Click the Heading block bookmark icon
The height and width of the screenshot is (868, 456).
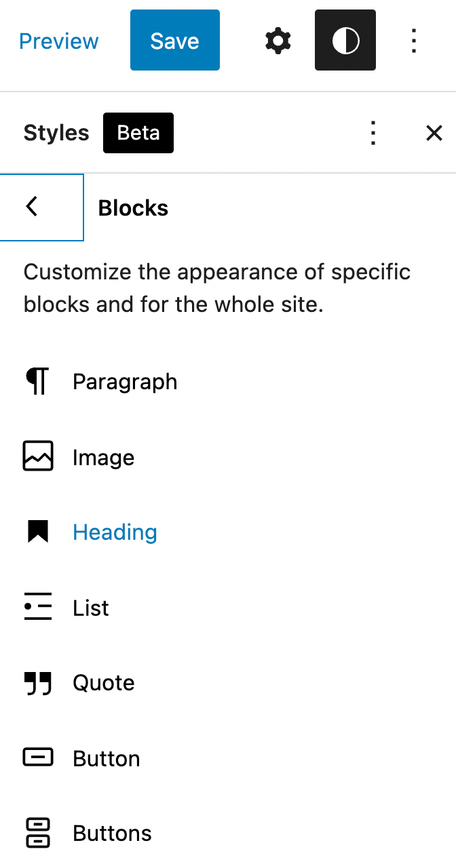tap(37, 532)
